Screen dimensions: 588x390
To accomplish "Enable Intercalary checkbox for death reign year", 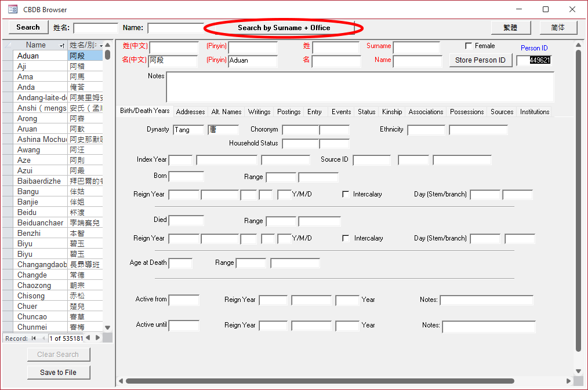I will tap(346, 238).
